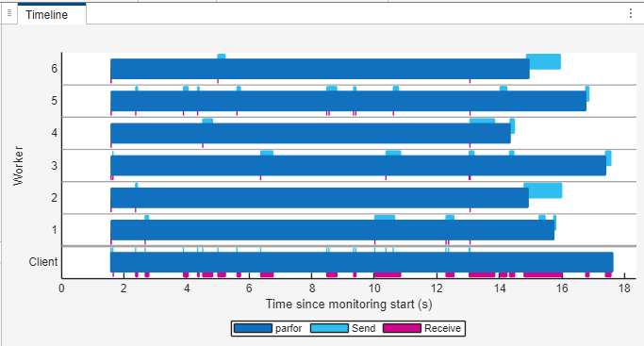This screenshot has height=346, width=644.
Task: Select the Worker 3 parfor bar
Action: (358, 165)
